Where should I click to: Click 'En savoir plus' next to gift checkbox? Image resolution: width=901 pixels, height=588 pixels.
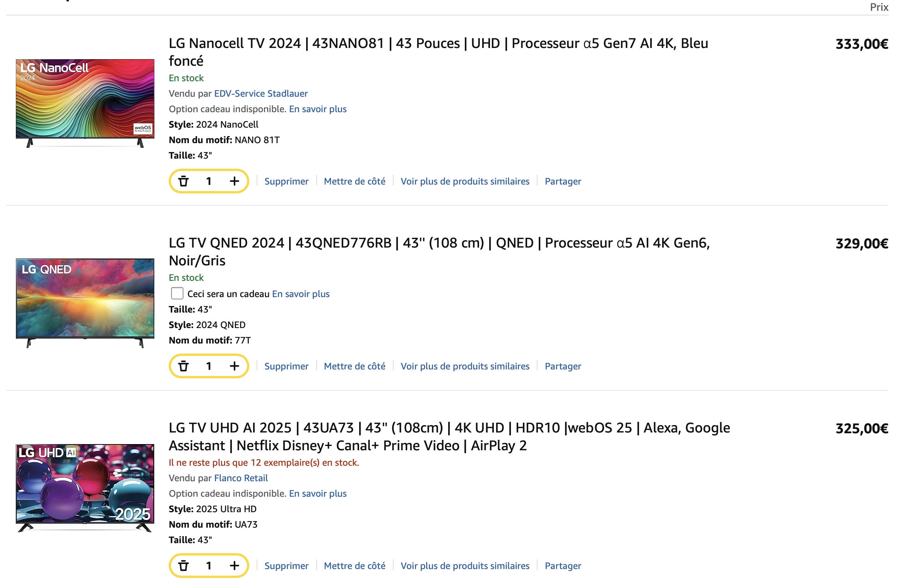[x=301, y=294]
